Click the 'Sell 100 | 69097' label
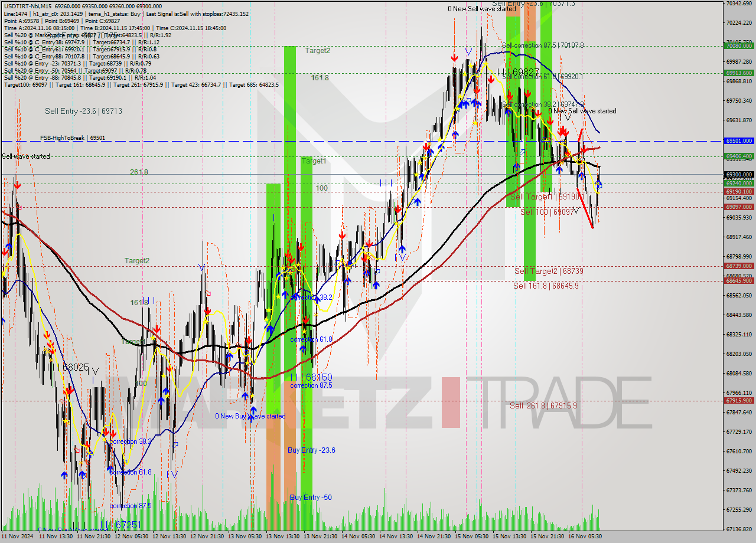 (547, 212)
